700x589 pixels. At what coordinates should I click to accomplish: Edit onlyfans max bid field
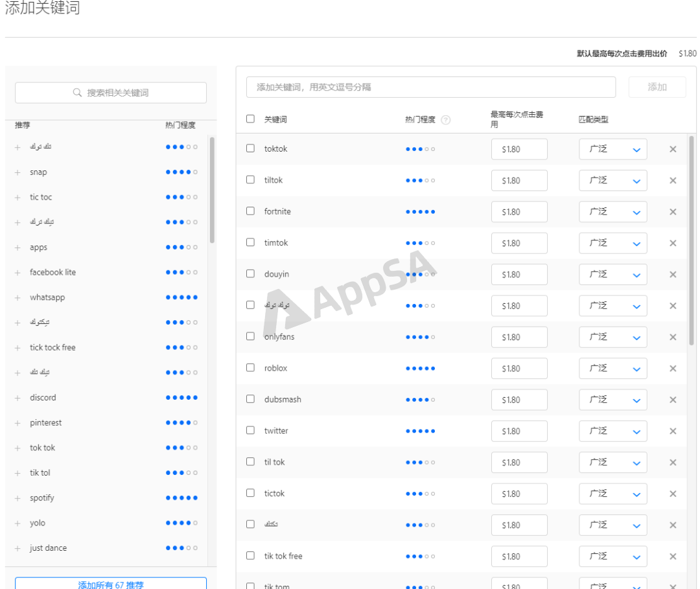519,337
